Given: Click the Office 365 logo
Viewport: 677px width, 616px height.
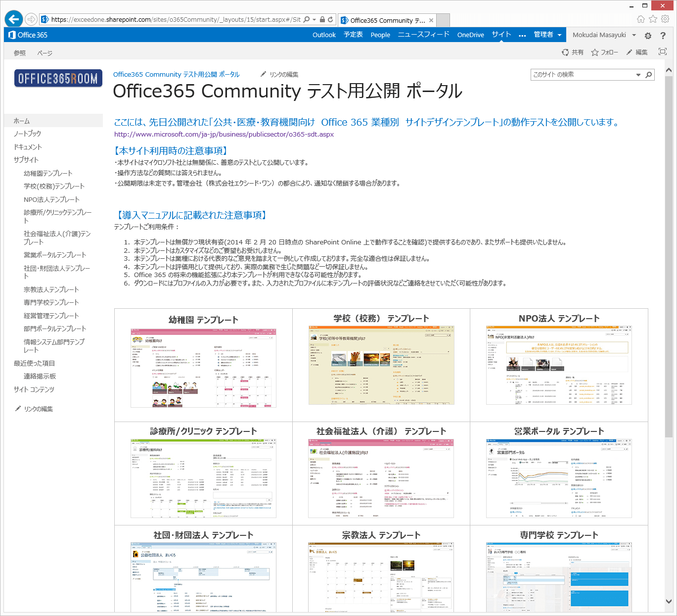Looking at the screenshot, I should (x=28, y=35).
